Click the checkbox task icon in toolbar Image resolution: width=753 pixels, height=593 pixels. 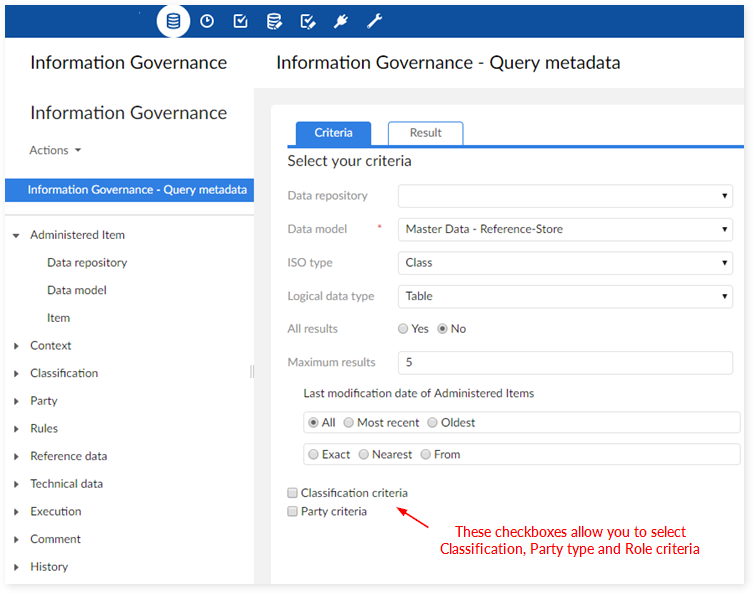coord(240,21)
